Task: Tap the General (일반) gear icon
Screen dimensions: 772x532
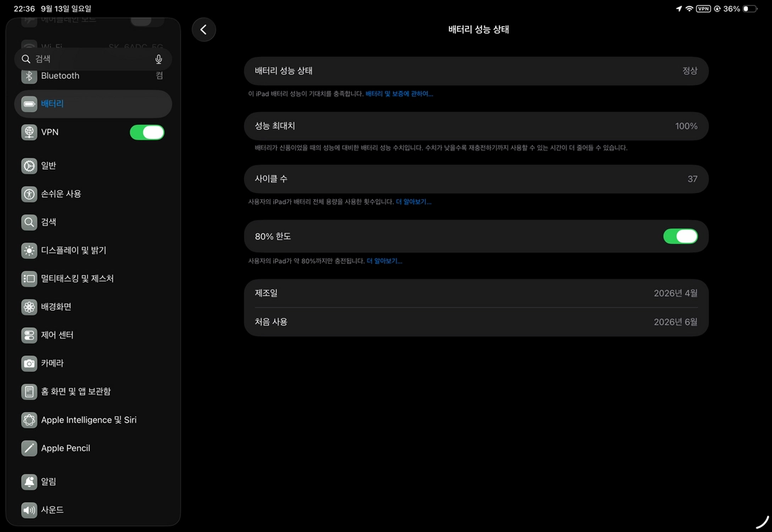Action: (29, 166)
